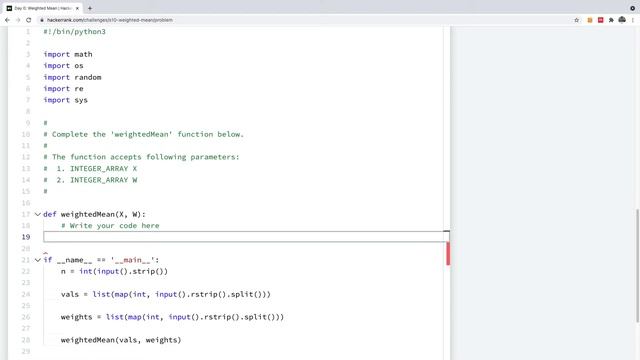640x360 pixels.
Task: Click the page vertical scrollbar thumb
Action: (638, 265)
